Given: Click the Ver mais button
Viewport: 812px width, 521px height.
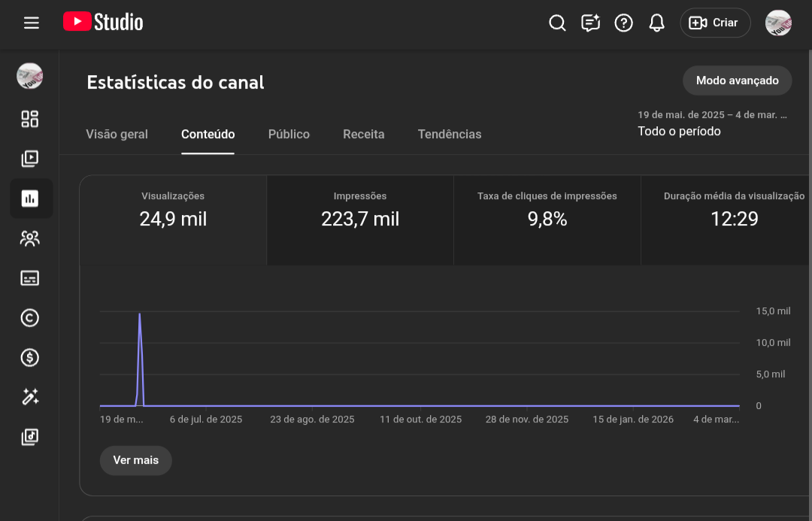Looking at the screenshot, I should tap(135, 460).
